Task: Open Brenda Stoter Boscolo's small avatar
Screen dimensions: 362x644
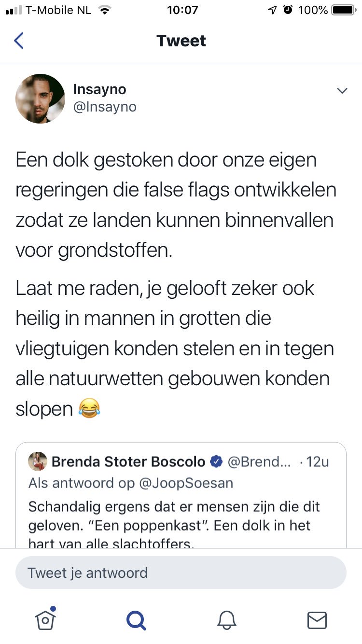Action: coord(38,462)
